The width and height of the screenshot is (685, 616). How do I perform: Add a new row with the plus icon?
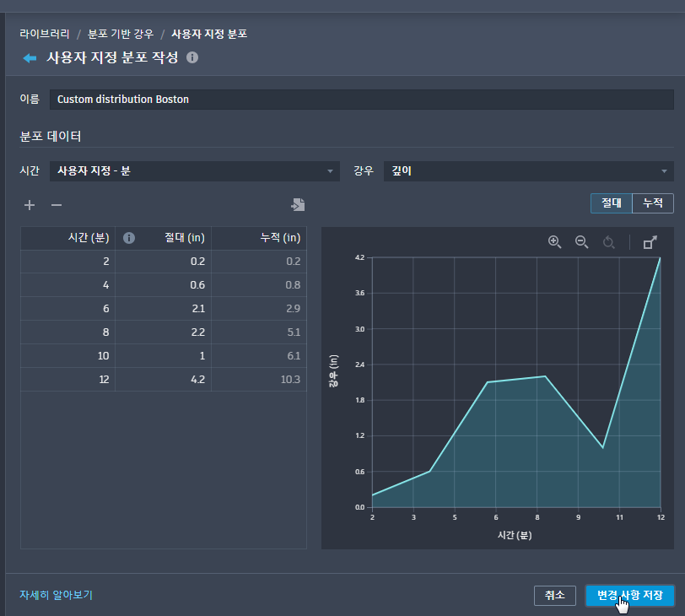30,205
